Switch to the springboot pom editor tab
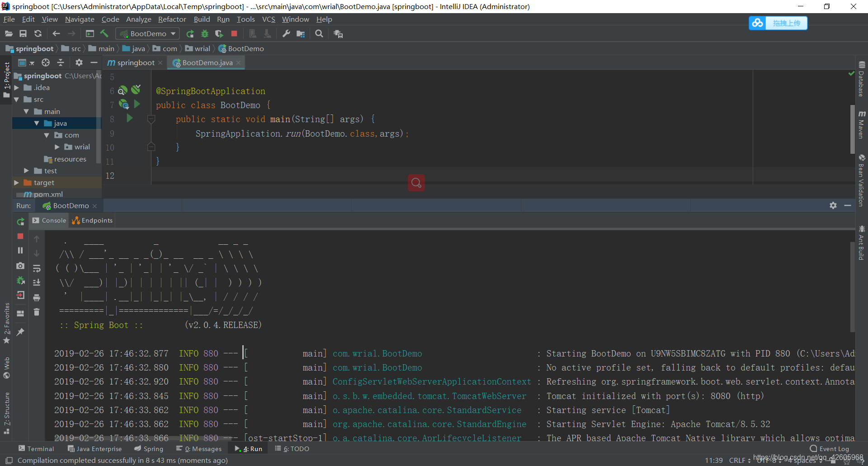Image resolution: width=868 pixels, height=466 pixels. 135,63
